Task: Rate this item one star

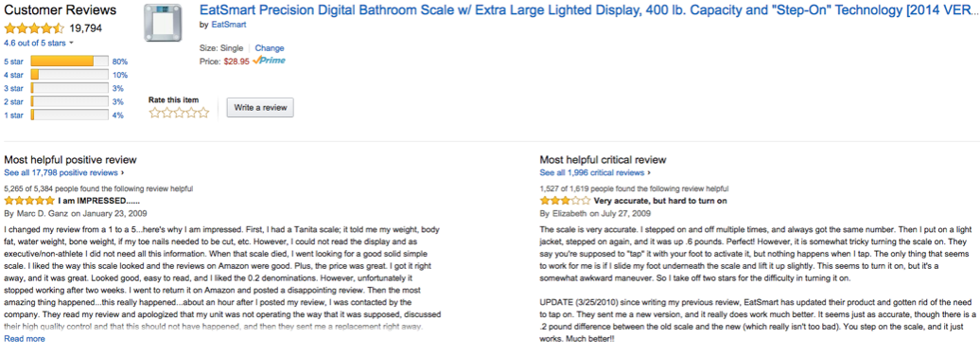Action: tap(154, 114)
